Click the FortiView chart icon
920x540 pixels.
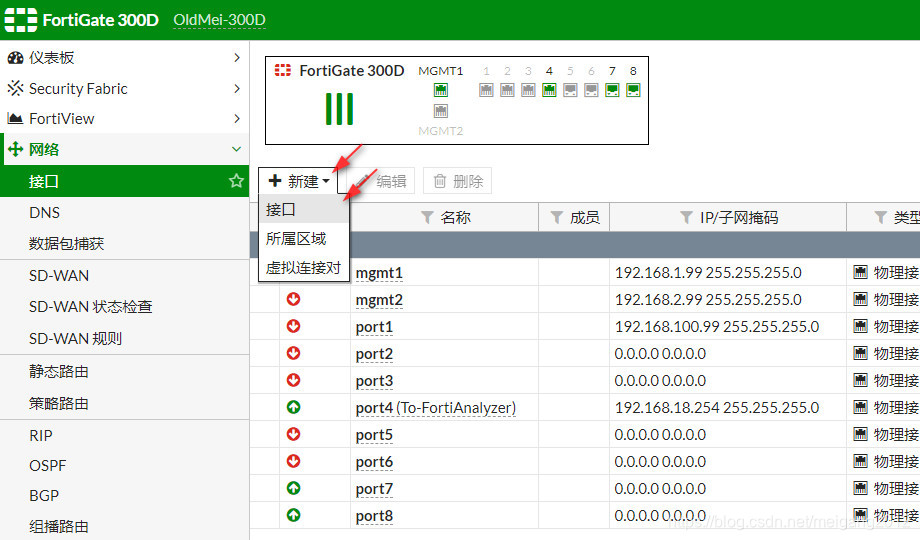pos(15,119)
